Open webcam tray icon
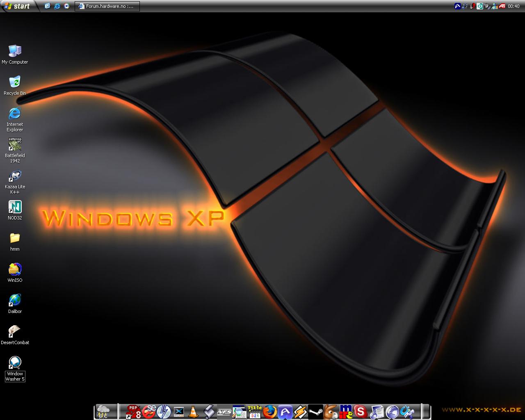This screenshot has height=420, width=525. 487,6
